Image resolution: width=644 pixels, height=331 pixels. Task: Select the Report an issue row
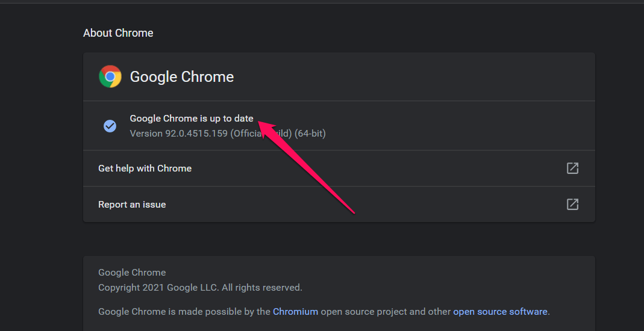click(132, 205)
